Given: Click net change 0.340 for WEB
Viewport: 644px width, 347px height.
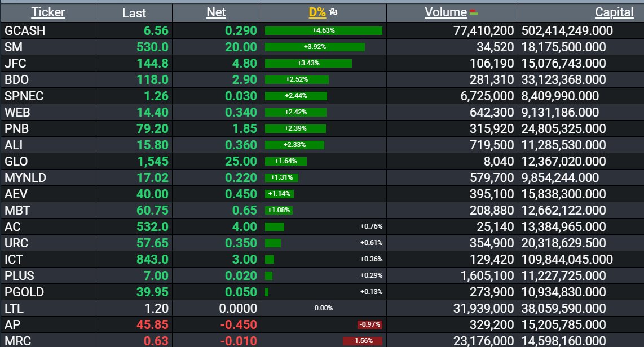Looking at the screenshot, I should tap(241, 113).
